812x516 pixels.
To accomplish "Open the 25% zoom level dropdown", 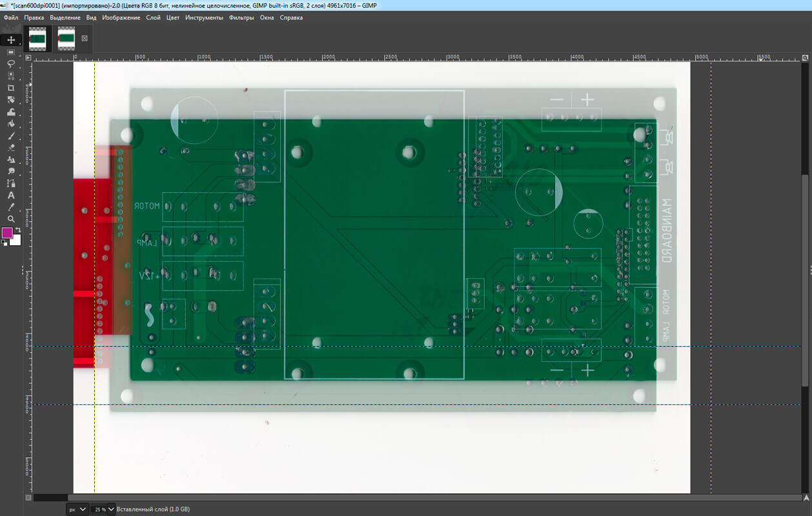I will pyautogui.click(x=102, y=509).
